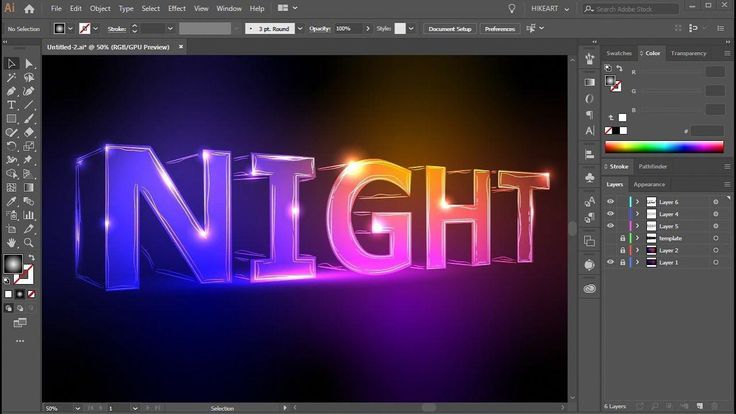The height and width of the screenshot is (414, 736).
Task: Select the Rectangle tool
Action: click(11, 119)
